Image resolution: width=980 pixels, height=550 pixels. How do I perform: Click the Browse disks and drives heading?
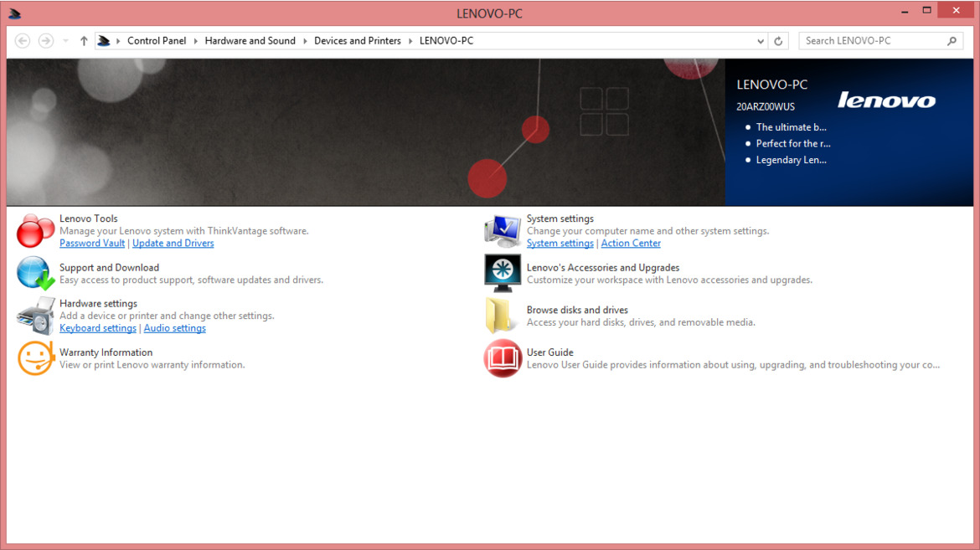click(x=577, y=310)
